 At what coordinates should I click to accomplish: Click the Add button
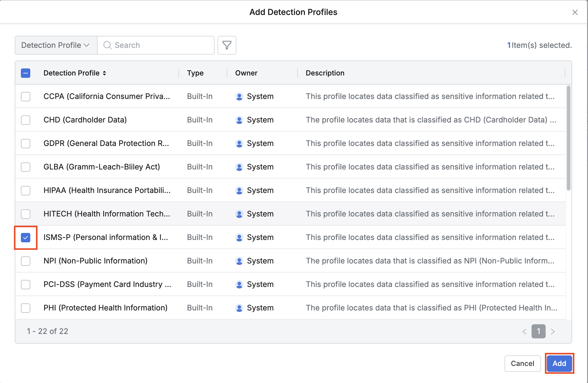(559, 364)
